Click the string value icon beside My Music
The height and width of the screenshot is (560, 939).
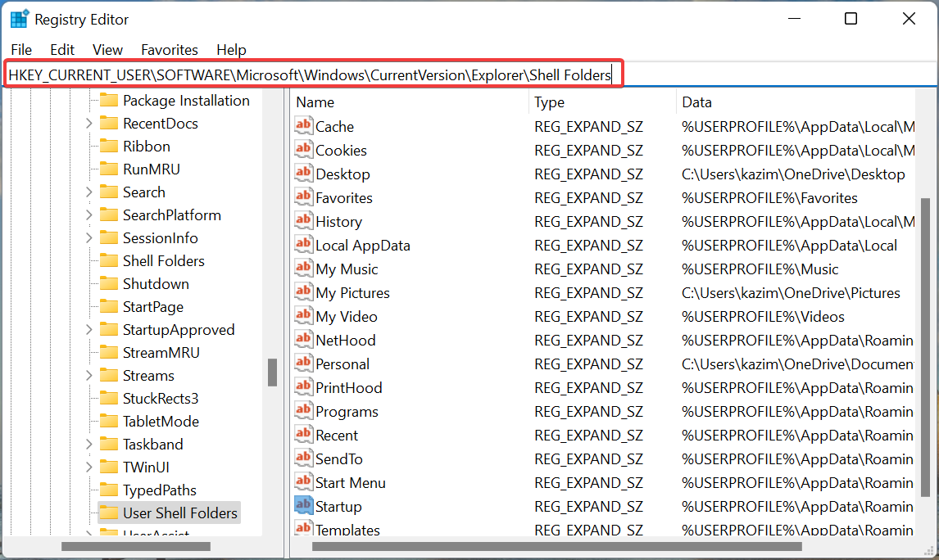tap(304, 268)
